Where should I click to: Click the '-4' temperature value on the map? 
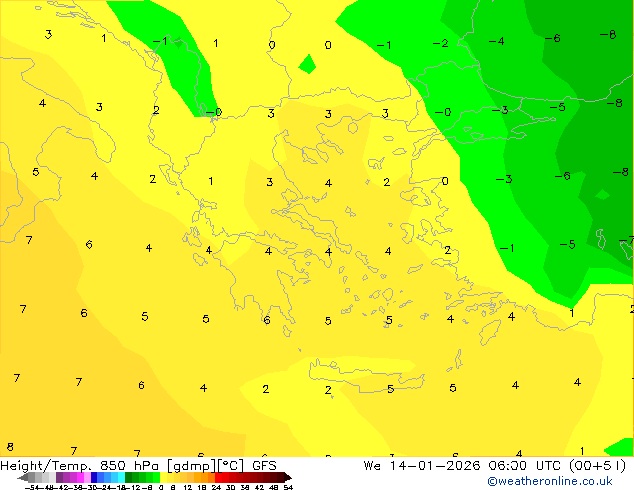(x=496, y=41)
